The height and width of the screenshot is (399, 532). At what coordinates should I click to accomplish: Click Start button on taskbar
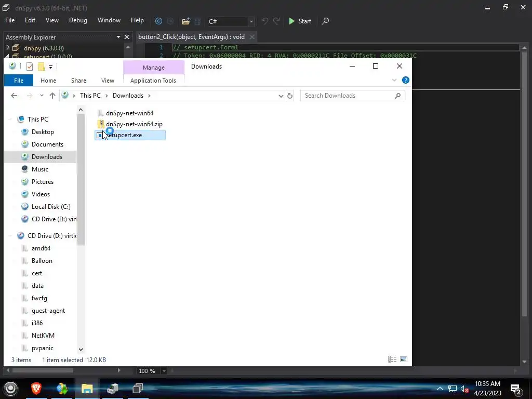pos(10,389)
